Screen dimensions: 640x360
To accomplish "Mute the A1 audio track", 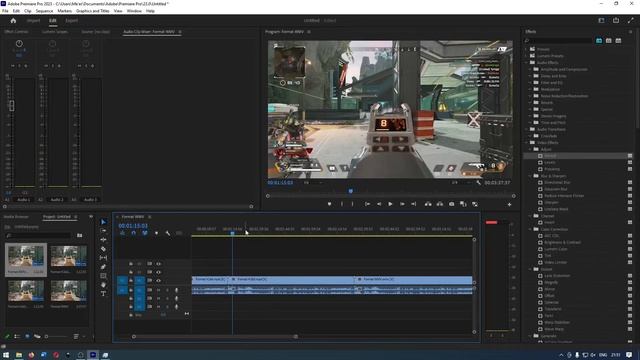I will (x=158, y=290).
